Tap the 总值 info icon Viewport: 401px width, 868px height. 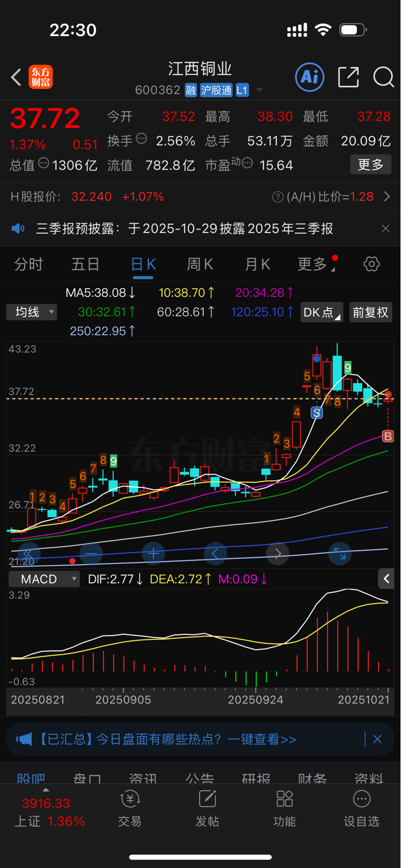[x=44, y=163]
